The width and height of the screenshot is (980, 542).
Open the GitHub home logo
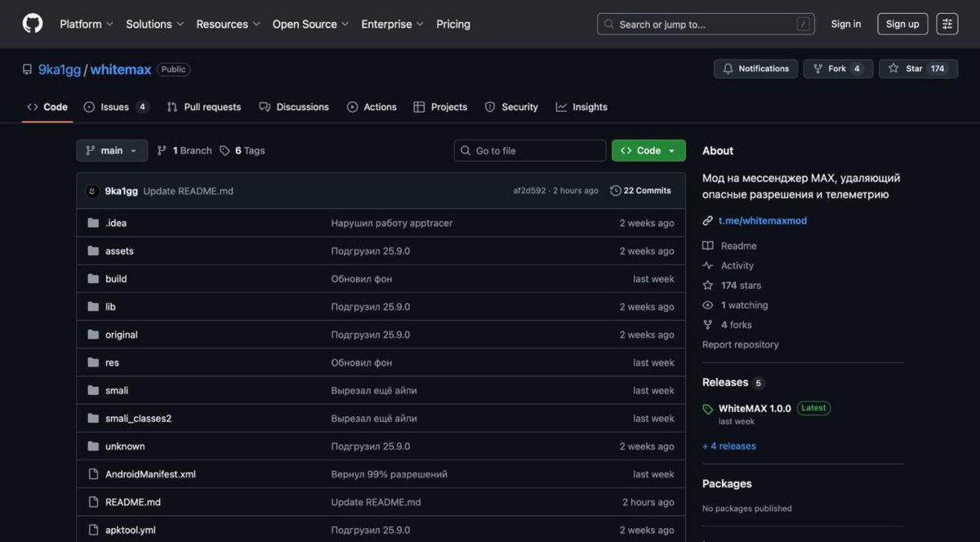click(x=33, y=24)
